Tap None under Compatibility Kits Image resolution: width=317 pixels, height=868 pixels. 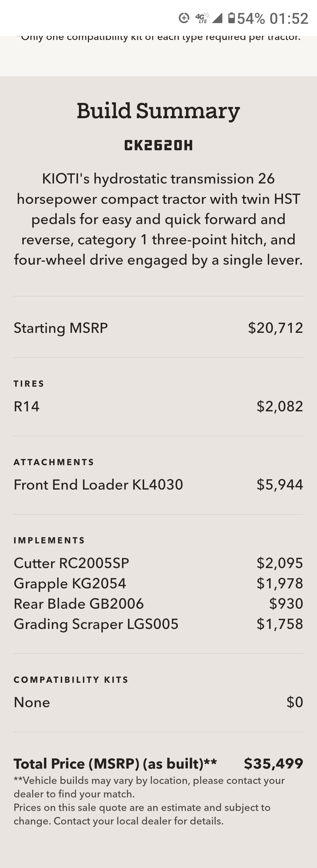pos(32,702)
